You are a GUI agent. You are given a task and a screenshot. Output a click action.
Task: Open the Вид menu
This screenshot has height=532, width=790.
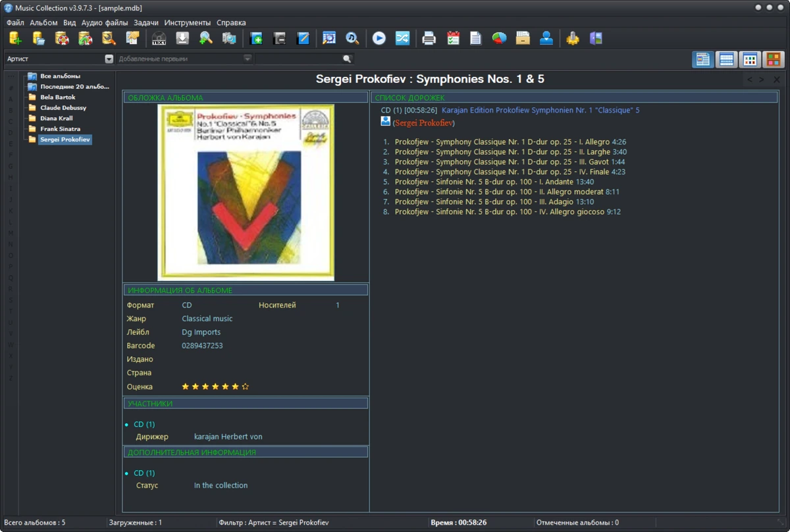coord(70,22)
